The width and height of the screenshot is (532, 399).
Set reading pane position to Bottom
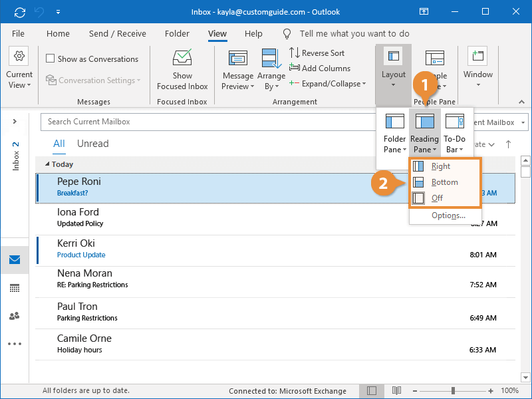click(x=445, y=182)
